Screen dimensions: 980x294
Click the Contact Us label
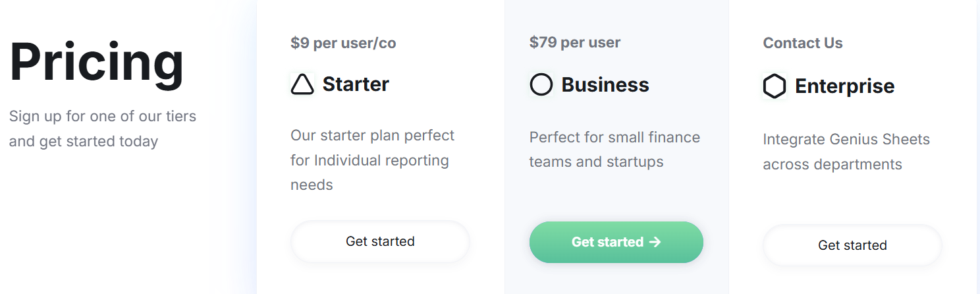click(803, 43)
